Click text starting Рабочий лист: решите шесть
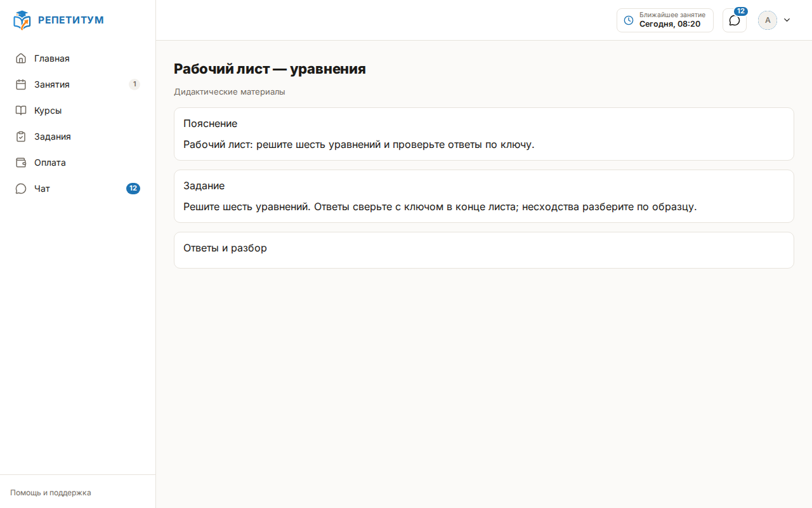Viewport: 812px width, 508px height. 359,145
